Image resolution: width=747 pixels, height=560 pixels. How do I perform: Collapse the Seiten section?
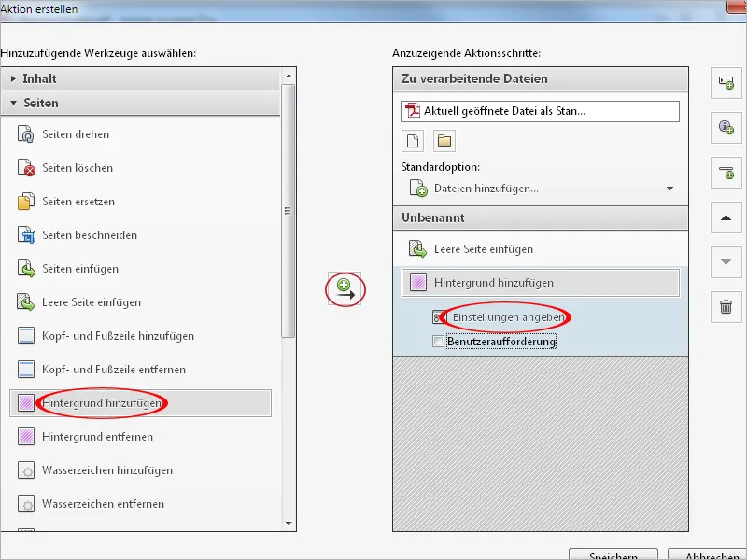point(13,103)
